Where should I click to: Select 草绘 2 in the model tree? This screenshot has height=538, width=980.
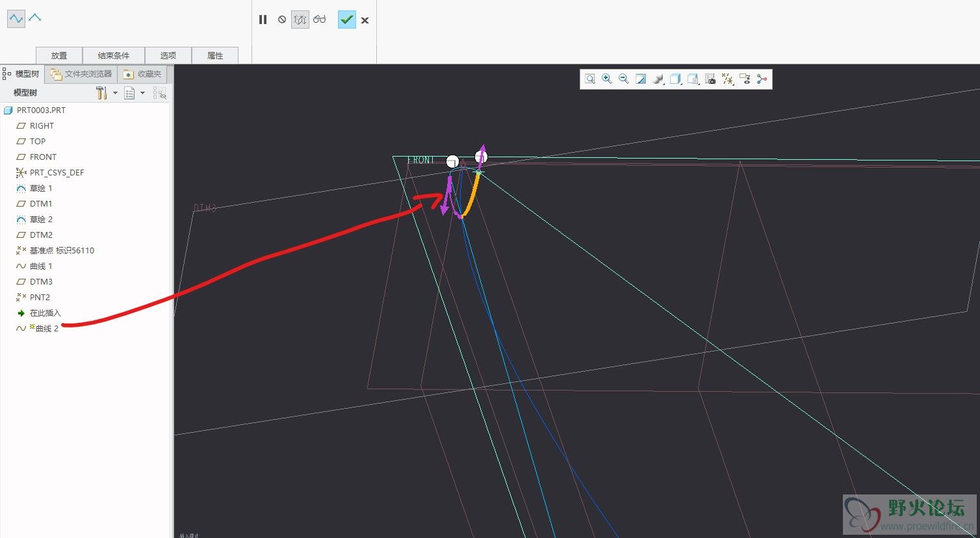41,220
